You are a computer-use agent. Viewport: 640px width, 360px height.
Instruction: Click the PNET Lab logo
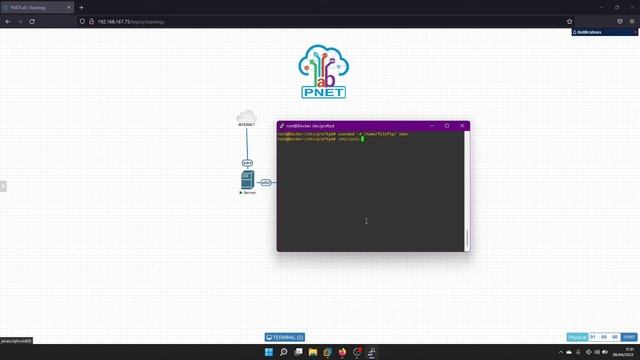(324, 71)
